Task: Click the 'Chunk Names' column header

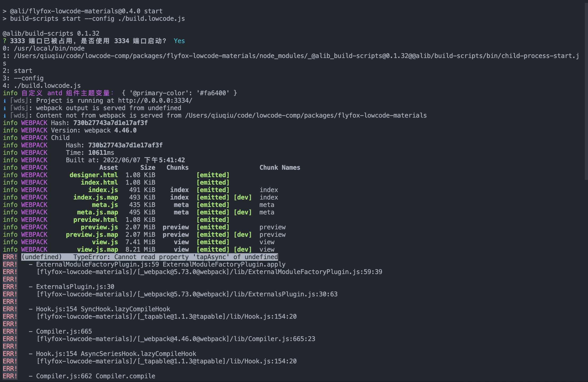Action: point(280,168)
